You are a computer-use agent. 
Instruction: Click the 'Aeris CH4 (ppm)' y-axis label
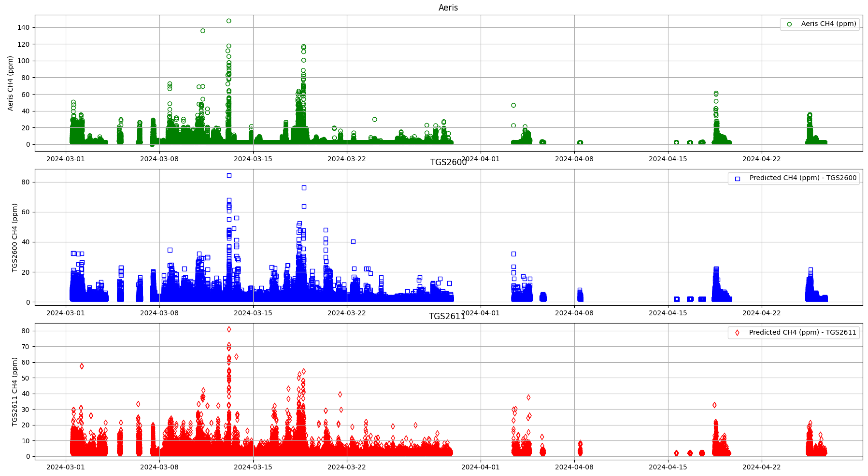pos(11,82)
